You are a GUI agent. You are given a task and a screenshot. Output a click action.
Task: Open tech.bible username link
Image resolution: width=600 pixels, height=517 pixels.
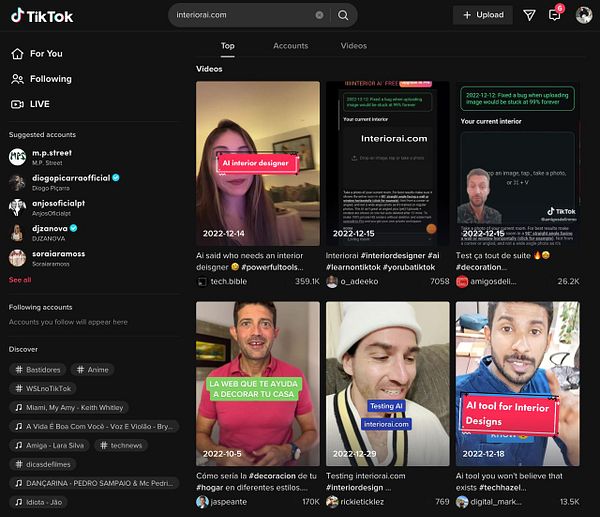(x=228, y=282)
